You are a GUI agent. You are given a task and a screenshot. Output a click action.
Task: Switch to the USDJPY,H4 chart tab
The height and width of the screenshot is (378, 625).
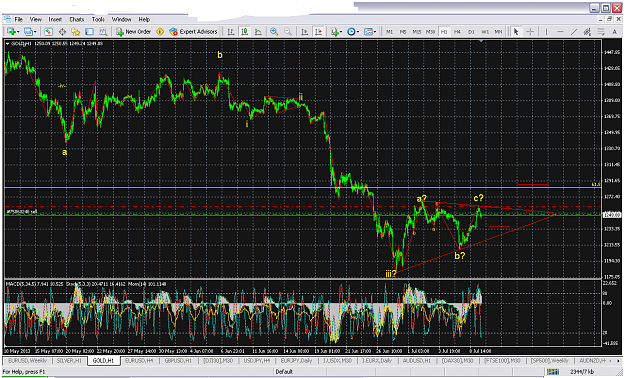click(x=256, y=360)
